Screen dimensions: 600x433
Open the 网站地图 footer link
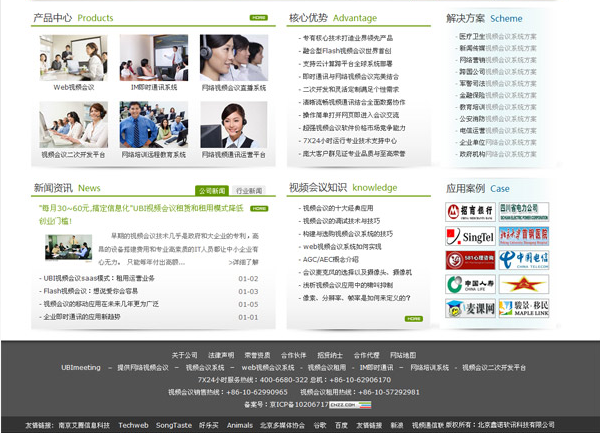click(x=403, y=355)
